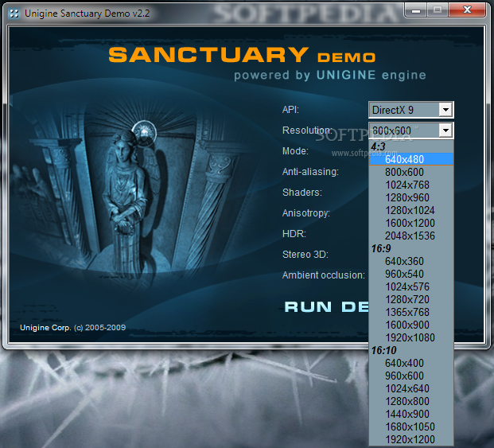Close the Sanctuary Demo window
Viewport: 494px width, 448px height.
point(467,10)
